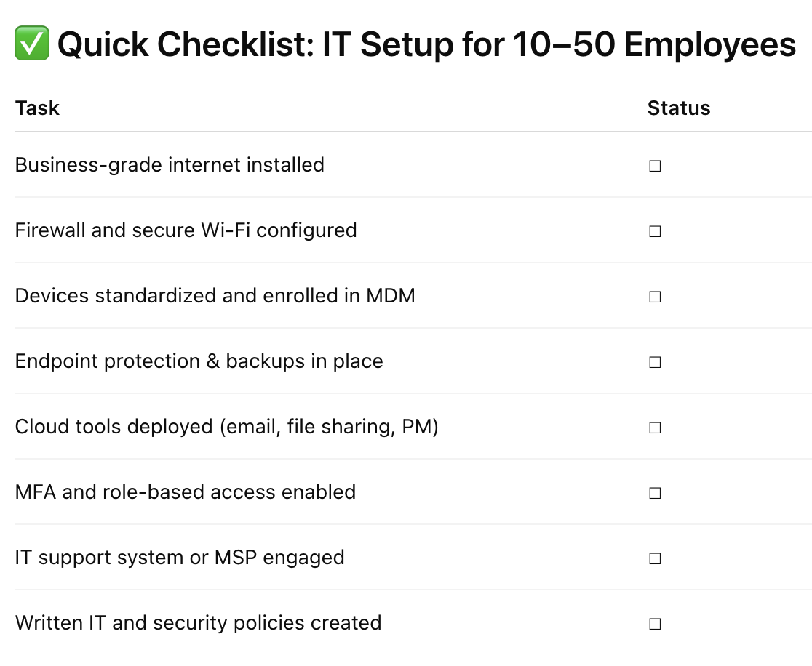Enable the MFA and role-based access checkbox
The image size is (812, 666).
(x=655, y=493)
